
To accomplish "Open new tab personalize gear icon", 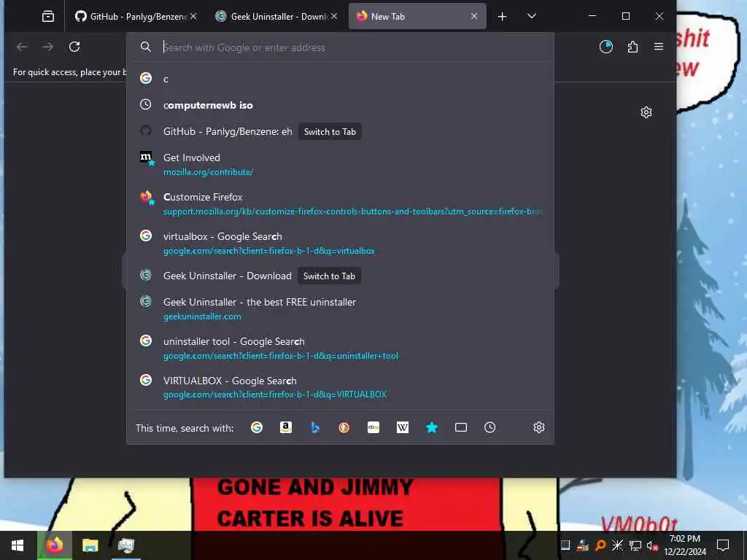I will coord(646,112).
